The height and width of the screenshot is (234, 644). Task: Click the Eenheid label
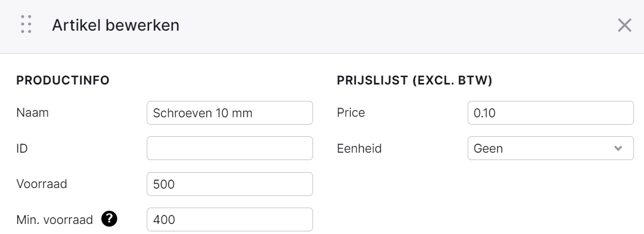click(x=358, y=149)
